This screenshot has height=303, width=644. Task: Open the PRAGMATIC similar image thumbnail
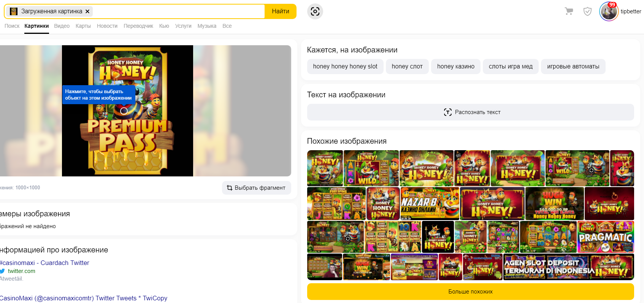coord(606,237)
